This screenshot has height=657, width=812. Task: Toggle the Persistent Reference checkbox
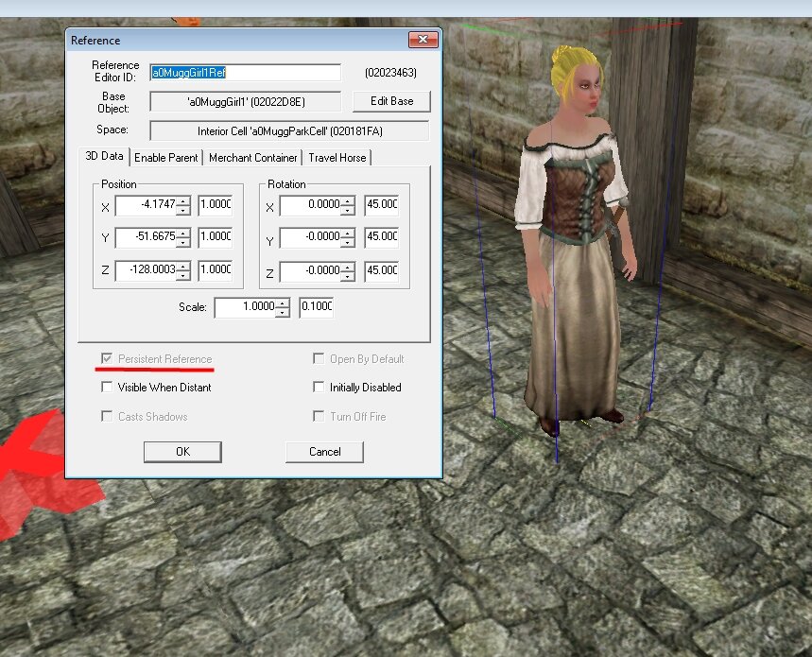coord(107,358)
